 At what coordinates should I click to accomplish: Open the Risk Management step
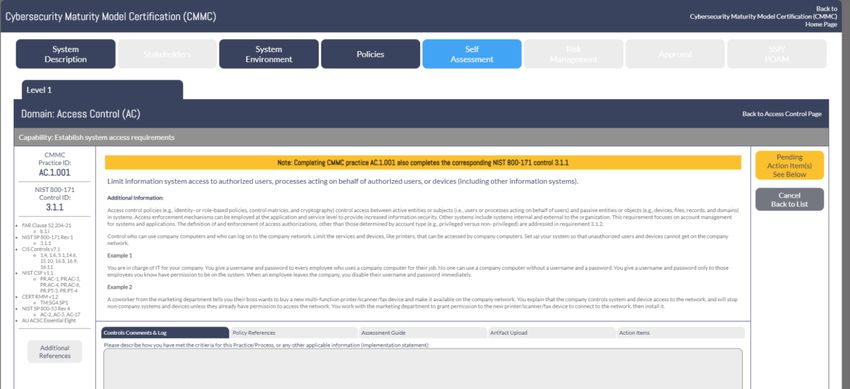(x=574, y=54)
